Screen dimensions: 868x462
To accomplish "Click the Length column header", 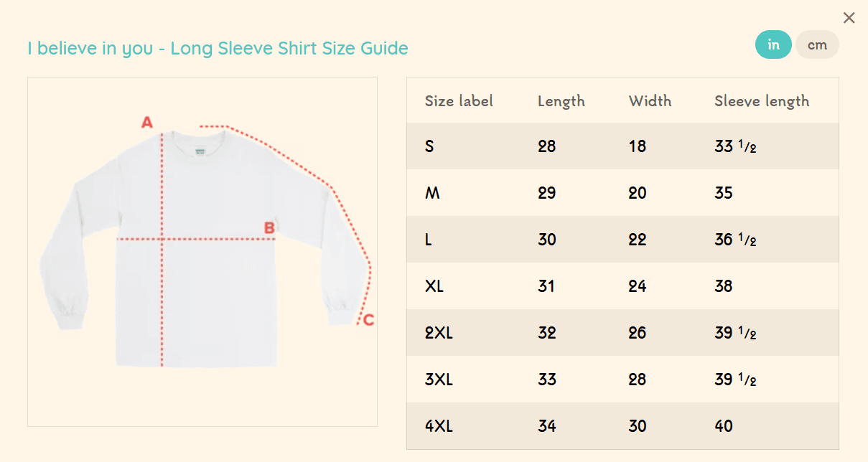I will coord(561,101).
